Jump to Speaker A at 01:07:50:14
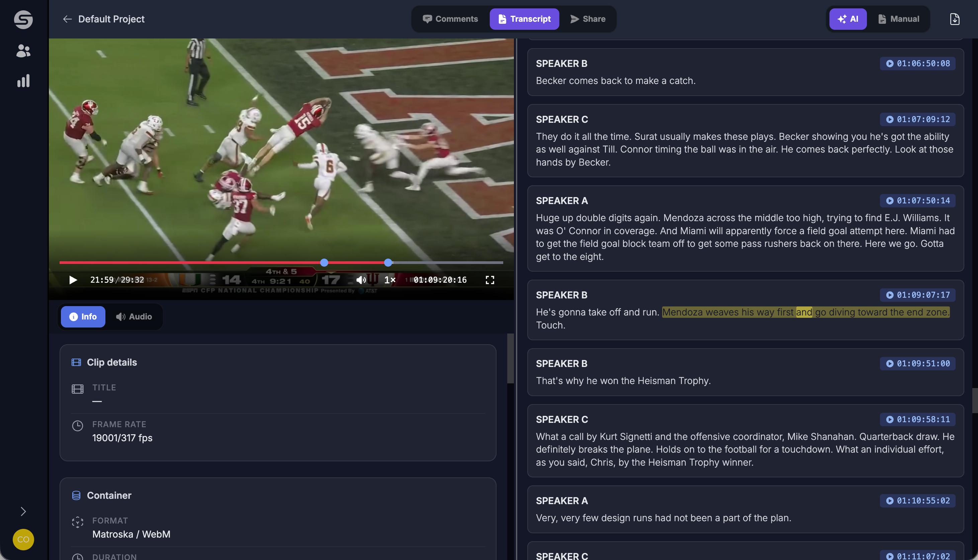This screenshot has height=560, width=978. point(918,200)
